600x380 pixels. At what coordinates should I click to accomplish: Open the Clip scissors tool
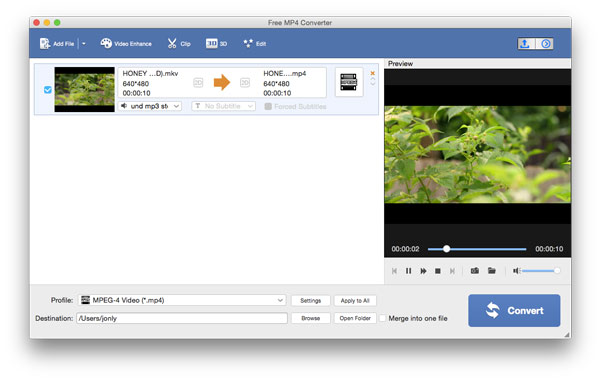[179, 44]
